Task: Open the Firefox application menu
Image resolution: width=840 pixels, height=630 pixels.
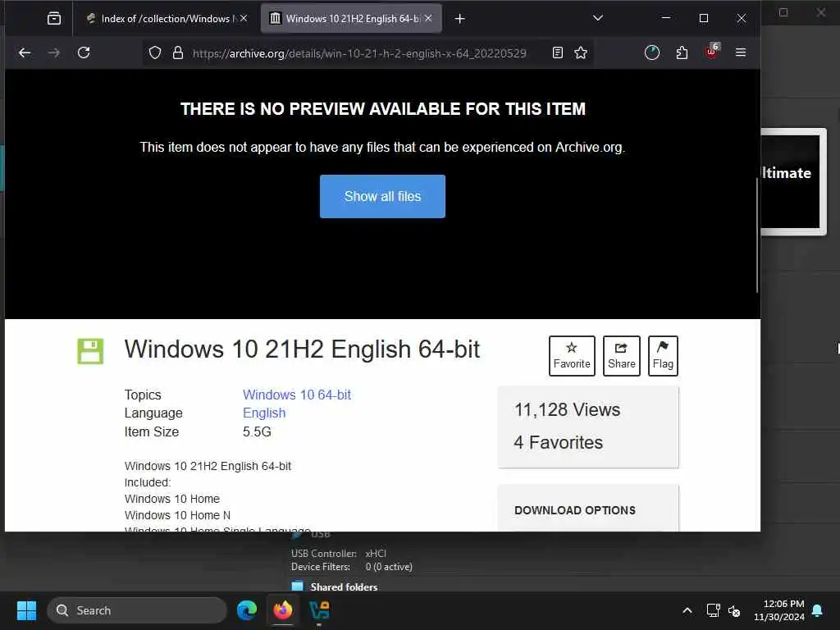Action: coord(741,52)
